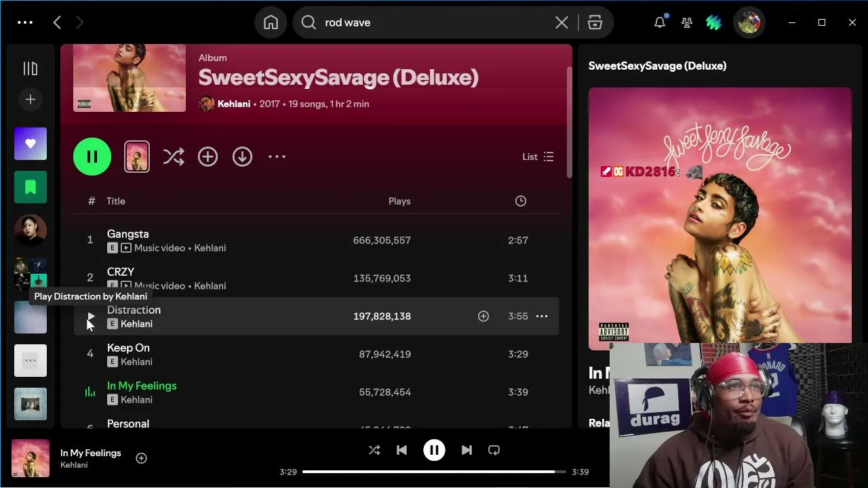Pause playback in the player bar
Viewport: 868px width, 488px height.
point(434,450)
